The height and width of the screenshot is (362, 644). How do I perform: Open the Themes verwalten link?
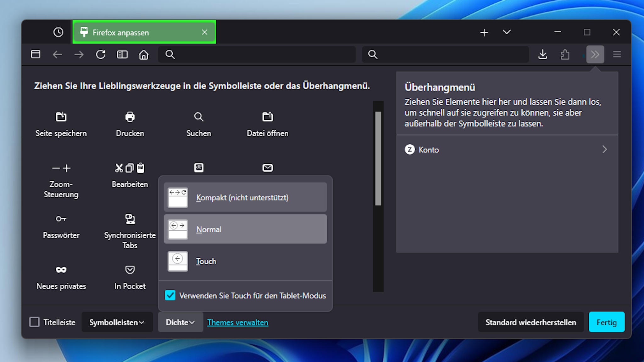[x=237, y=322]
